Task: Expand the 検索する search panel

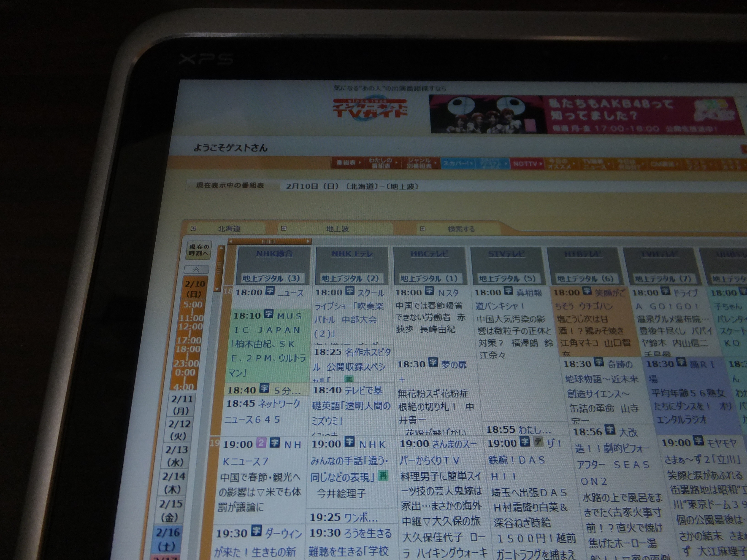Action: (x=461, y=229)
